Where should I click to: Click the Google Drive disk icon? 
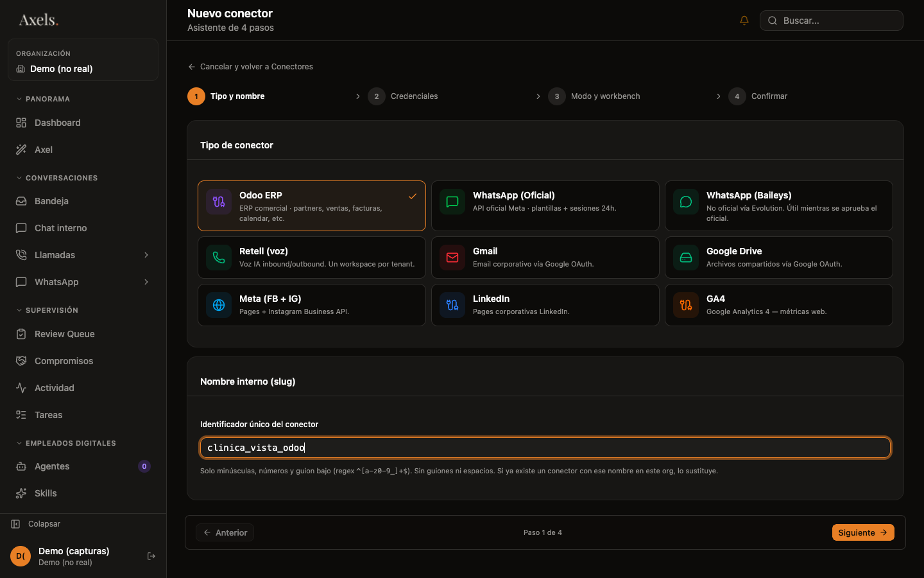pyautogui.click(x=686, y=258)
